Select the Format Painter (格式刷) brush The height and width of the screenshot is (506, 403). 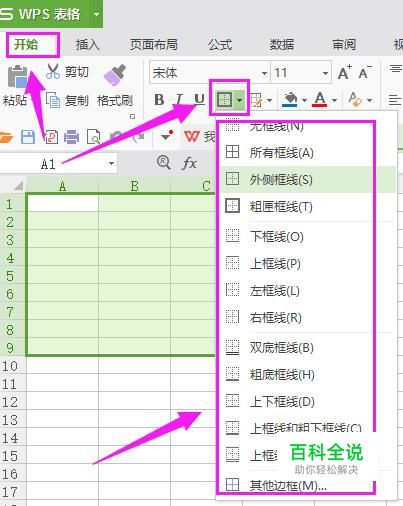pyautogui.click(x=115, y=75)
